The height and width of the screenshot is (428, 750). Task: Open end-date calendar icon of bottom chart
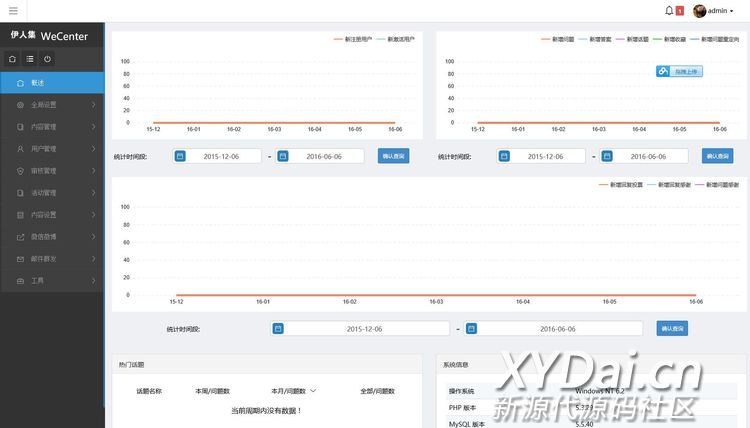tap(471, 329)
